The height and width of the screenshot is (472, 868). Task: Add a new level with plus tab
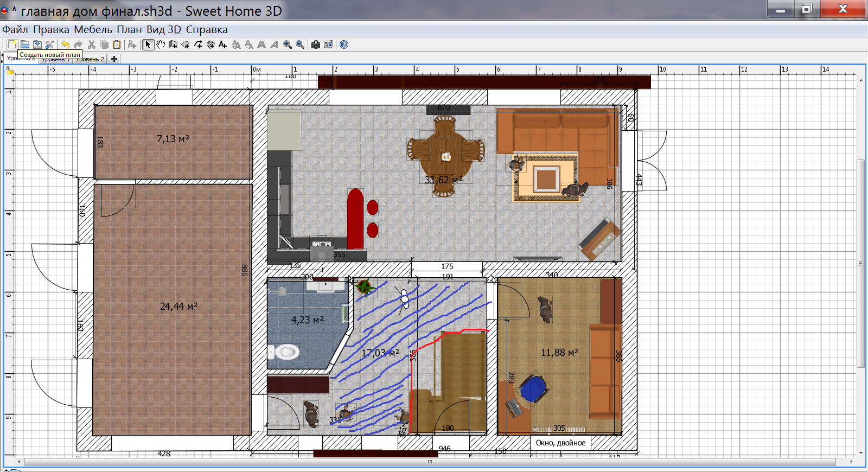(x=114, y=59)
